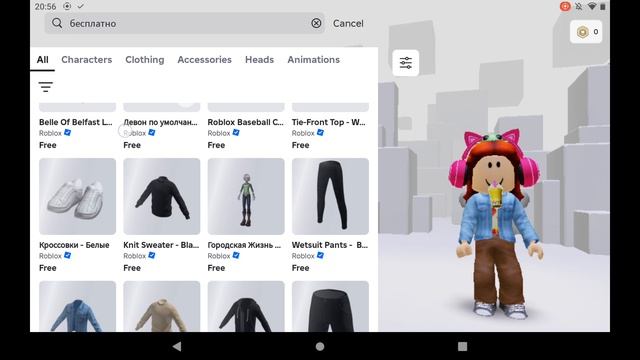Screen dimensions: 640x360
Task: Open avatar settings sliders icon
Action: [406, 63]
